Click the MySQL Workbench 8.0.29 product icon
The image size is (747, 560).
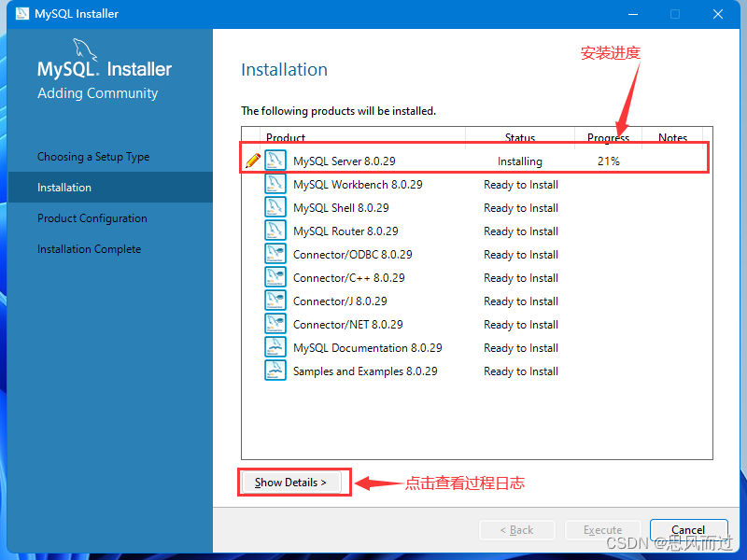[x=275, y=184]
